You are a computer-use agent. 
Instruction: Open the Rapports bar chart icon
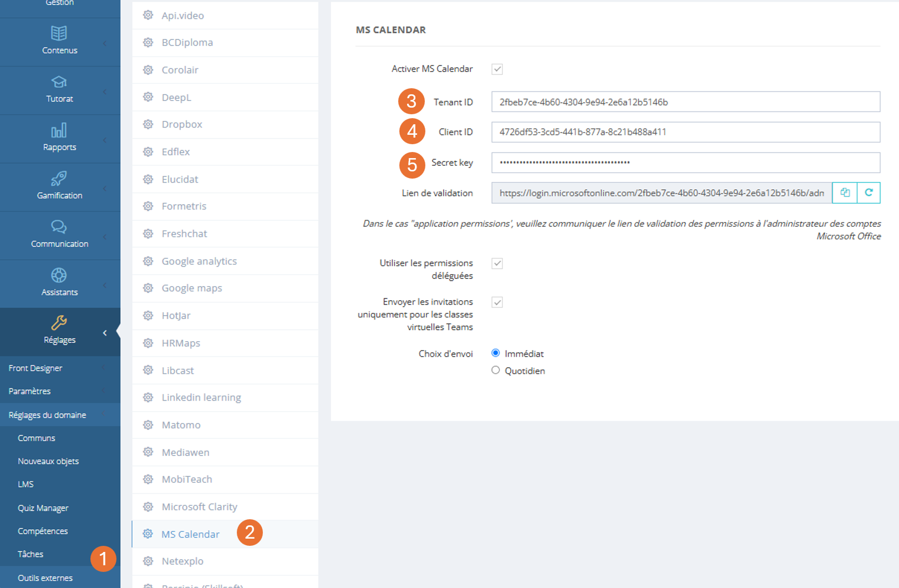click(59, 130)
